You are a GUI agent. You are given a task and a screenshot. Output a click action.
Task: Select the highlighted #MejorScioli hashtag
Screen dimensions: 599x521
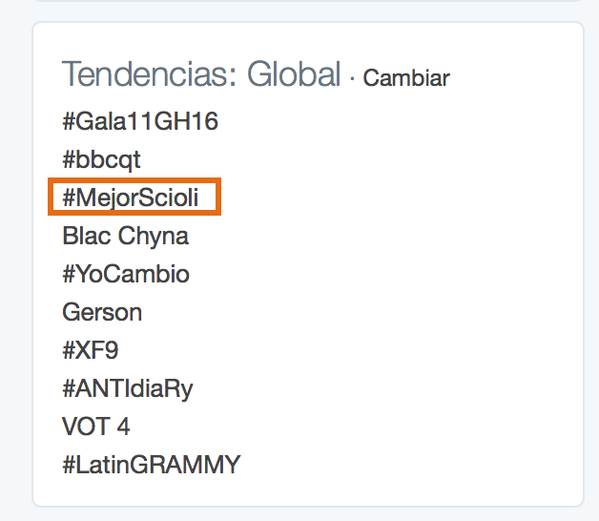(x=130, y=198)
